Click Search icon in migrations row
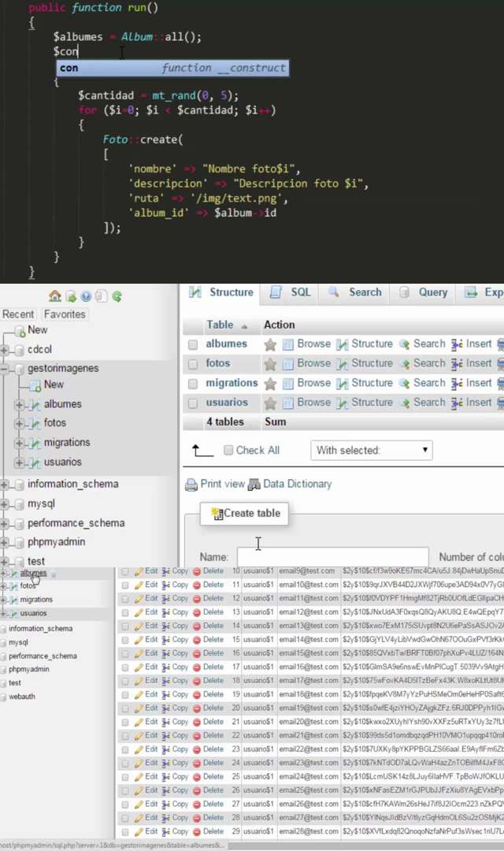504x851 pixels. click(x=404, y=384)
